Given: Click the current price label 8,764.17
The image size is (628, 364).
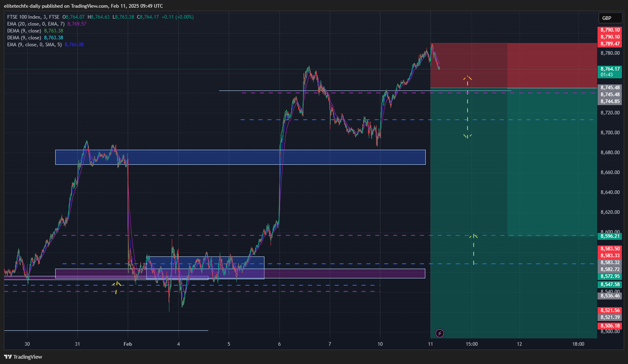Looking at the screenshot, I should [x=610, y=72].
